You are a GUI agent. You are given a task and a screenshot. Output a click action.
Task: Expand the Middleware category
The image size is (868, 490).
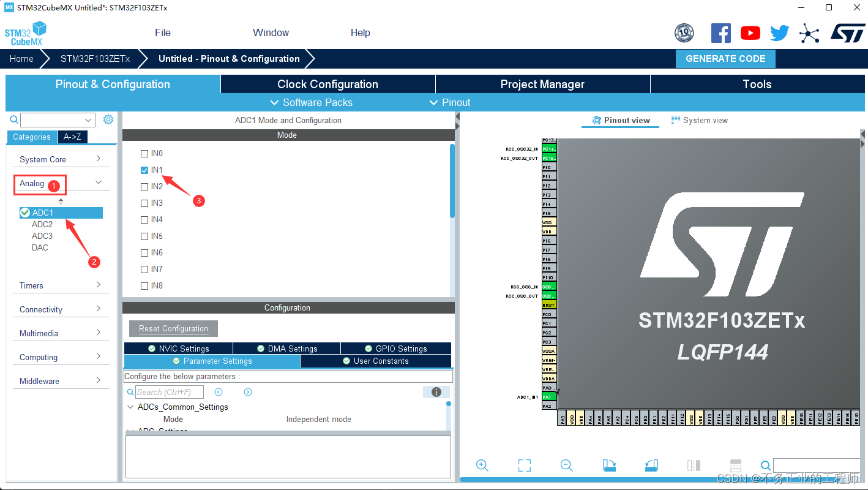(x=61, y=381)
